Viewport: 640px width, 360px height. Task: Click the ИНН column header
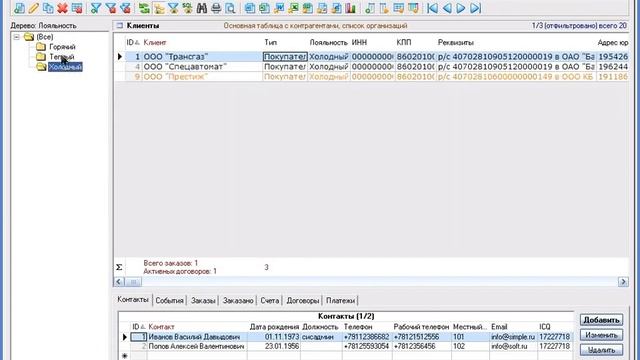pyautogui.click(x=359, y=42)
